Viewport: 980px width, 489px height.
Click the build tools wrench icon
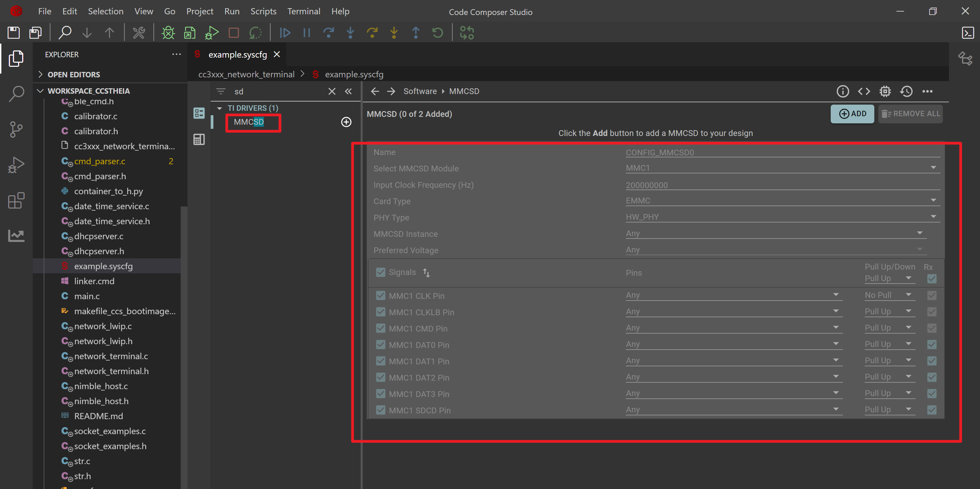tap(139, 33)
